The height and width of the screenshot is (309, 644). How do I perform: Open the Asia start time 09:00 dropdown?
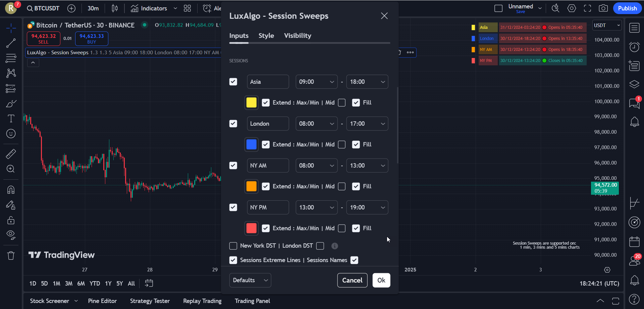(316, 82)
